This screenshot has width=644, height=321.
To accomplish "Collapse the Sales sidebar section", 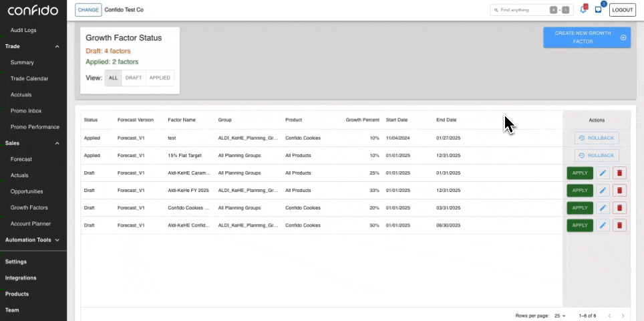I will point(57,143).
